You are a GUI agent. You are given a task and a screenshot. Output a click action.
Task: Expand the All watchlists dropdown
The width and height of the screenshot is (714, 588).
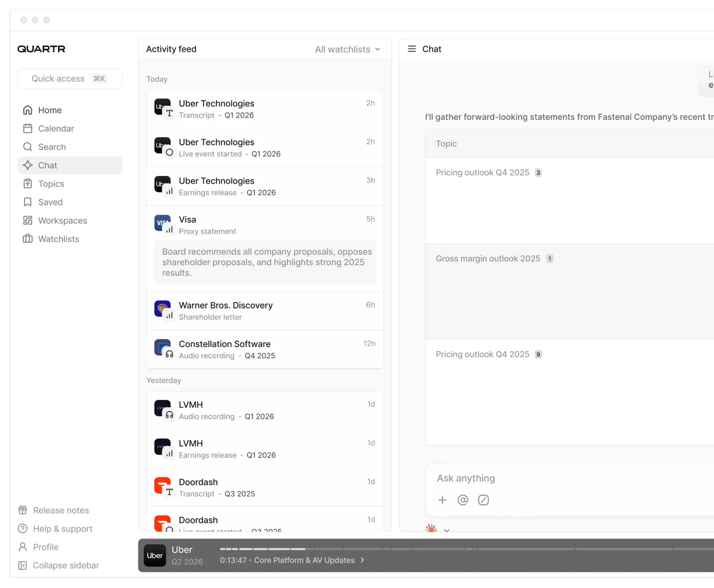point(348,49)
